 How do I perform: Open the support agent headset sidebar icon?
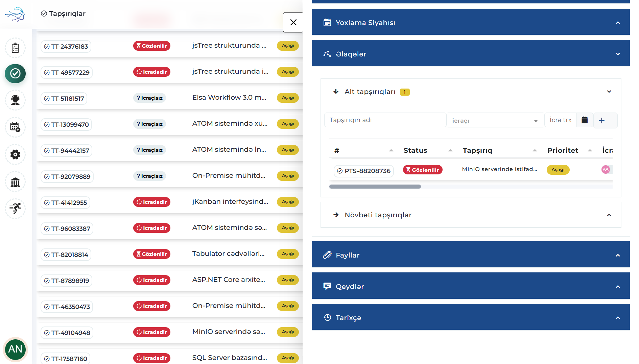(x=15, y=100)
